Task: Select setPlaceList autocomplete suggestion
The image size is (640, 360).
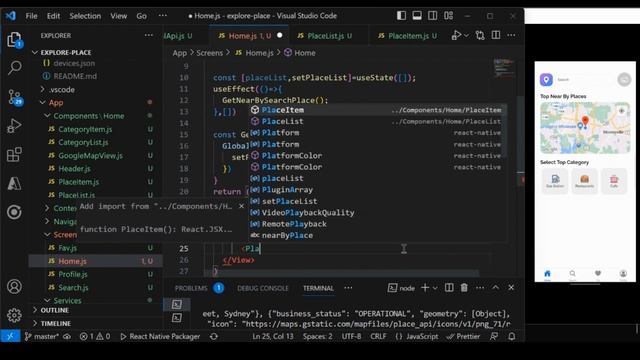Action: point(376,201)
